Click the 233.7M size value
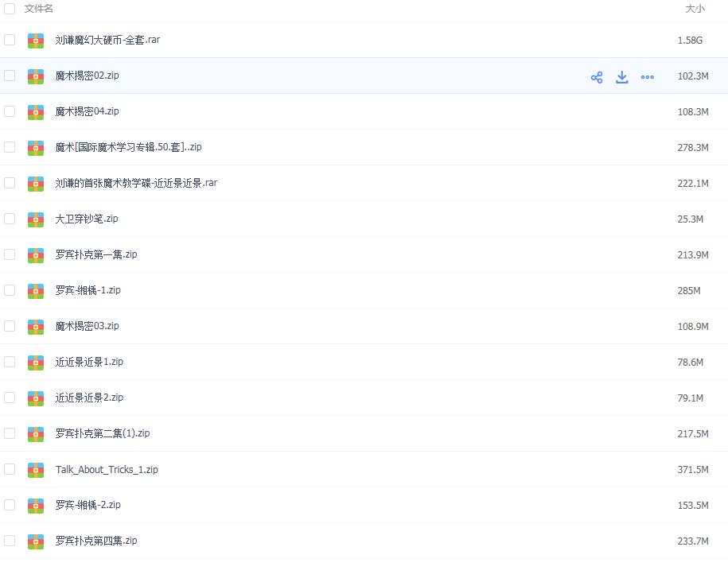728x582 pixels. (693, 541)
